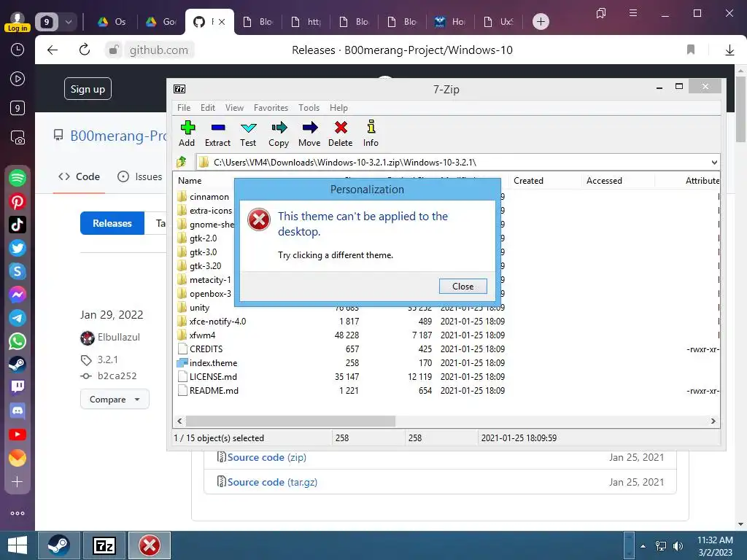Open Skype from the browser sidebar
Image resolution: width=747 pixels, height=560 pixels.
[x=18, y=271]
